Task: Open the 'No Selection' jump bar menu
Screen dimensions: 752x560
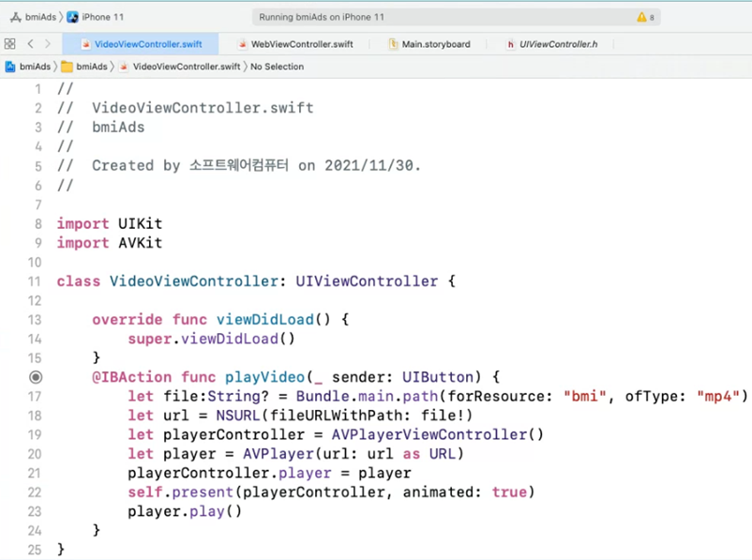Action: 277,67
